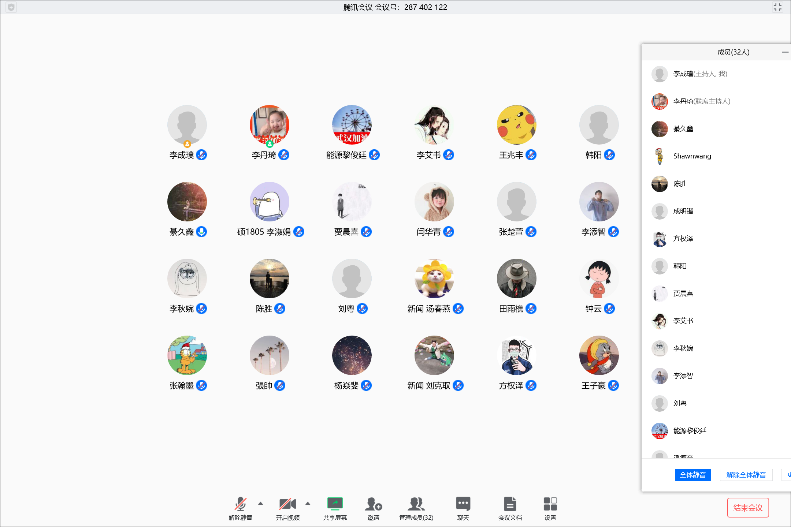Screen dimensions: 791x527
Task: Click the blue 全体静音 button
Action: [691, 475]
